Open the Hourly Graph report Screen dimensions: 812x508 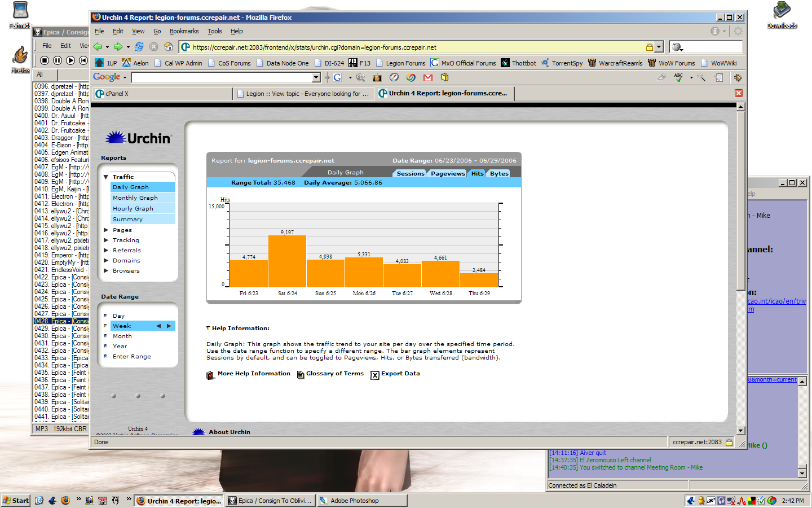143,208
